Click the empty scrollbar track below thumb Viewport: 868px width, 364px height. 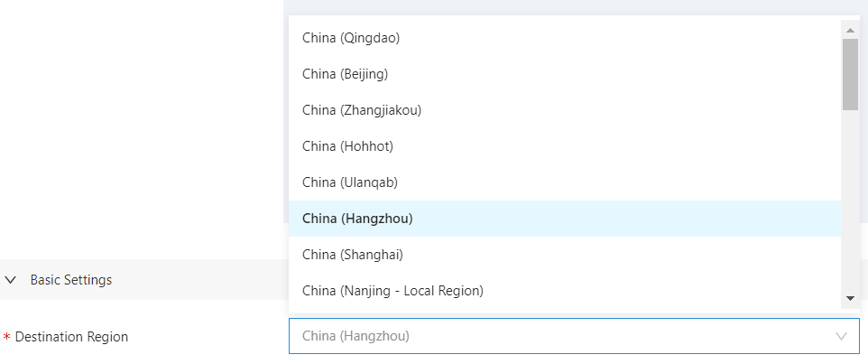(x=850, y=199)
